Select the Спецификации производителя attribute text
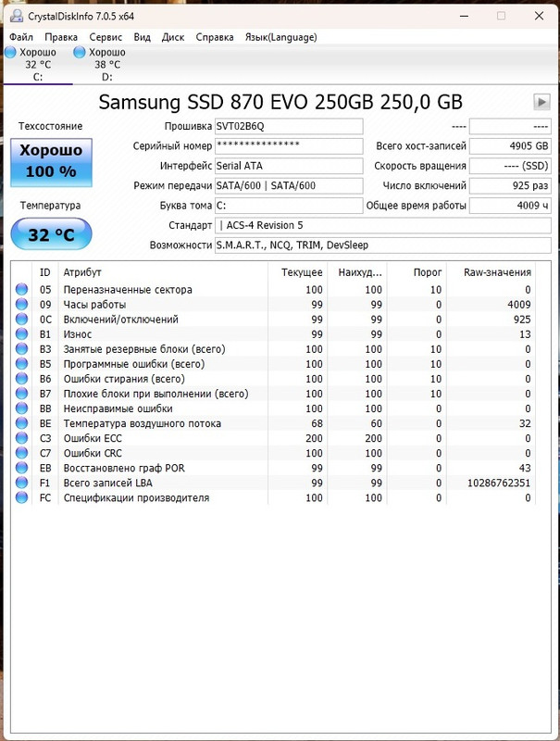The height and width of the screenshot is (741, 560). pyautogui.click(x=136, y=498)
